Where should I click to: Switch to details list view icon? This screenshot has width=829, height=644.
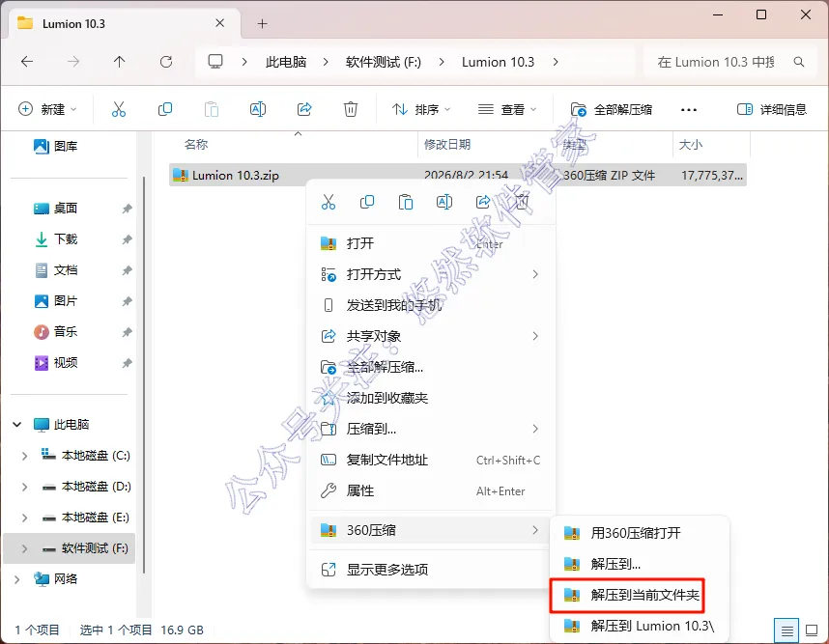click(786, 630)
